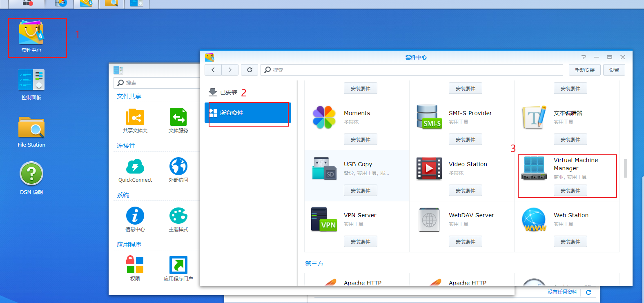Install the WebDAV Server package
644x303 pixels.
(466, 241)
